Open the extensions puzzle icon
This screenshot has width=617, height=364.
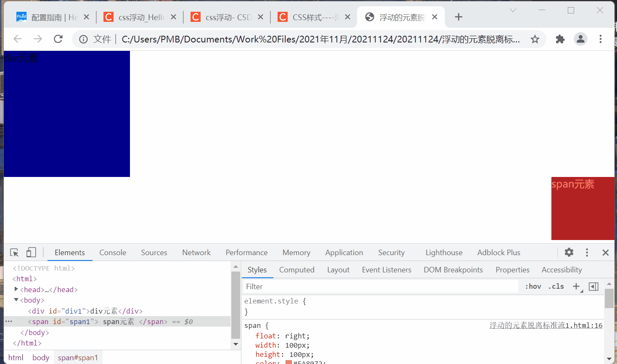click(x=560, y=39)
